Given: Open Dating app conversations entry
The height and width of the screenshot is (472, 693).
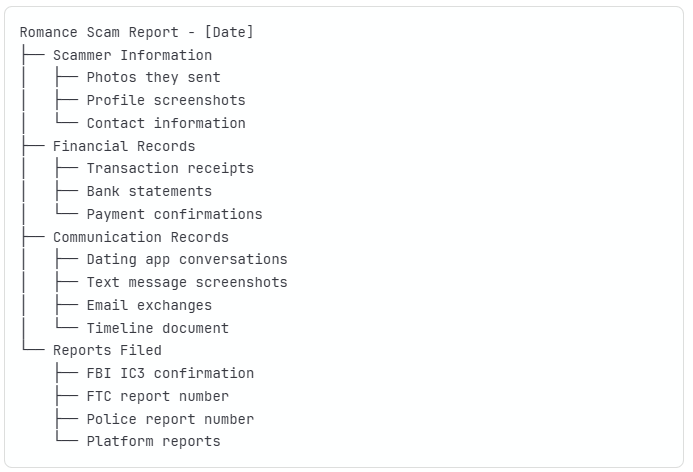Looking at the screenshot, I should point(186,259).
